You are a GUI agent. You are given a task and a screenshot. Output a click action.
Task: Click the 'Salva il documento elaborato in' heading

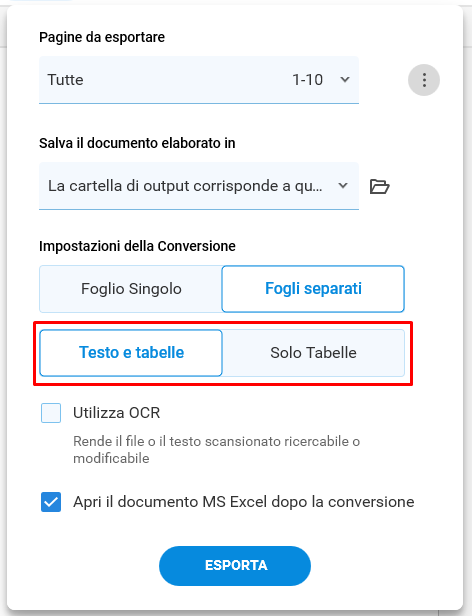click(x=137, y=143)
